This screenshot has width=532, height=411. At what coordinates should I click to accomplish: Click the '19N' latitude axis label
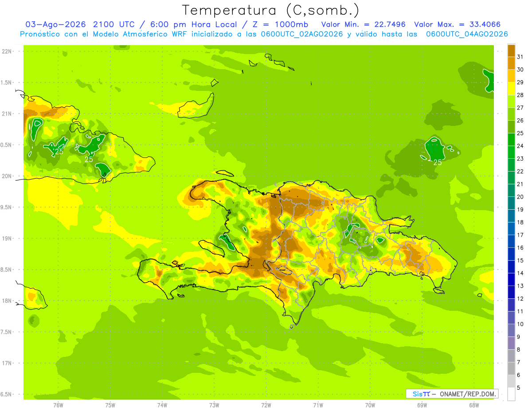[x=6, y=238]
